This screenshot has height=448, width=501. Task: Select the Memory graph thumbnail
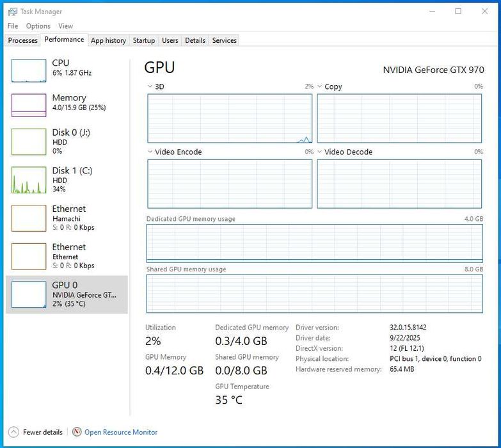tap(29, 105)
